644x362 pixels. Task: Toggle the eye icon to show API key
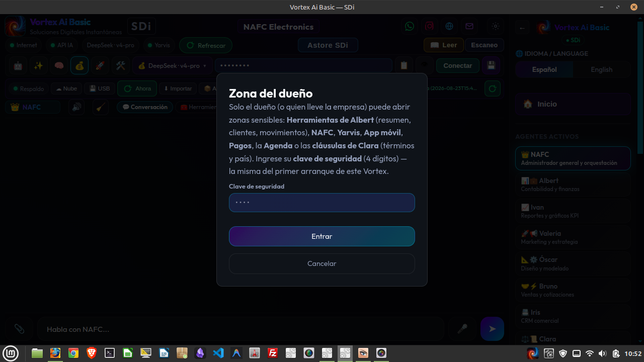pyautogui.click(x=425, y=66)
